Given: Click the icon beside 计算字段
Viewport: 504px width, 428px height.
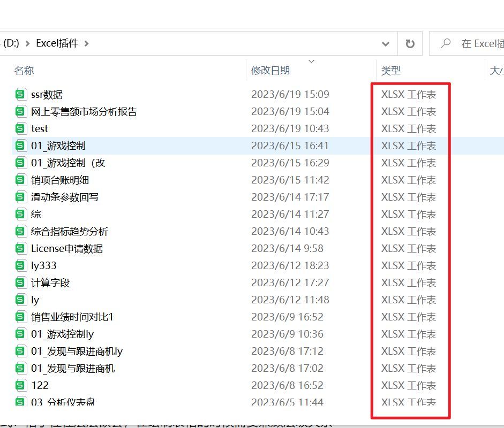Looking at the screenshot, I should 20,282.
